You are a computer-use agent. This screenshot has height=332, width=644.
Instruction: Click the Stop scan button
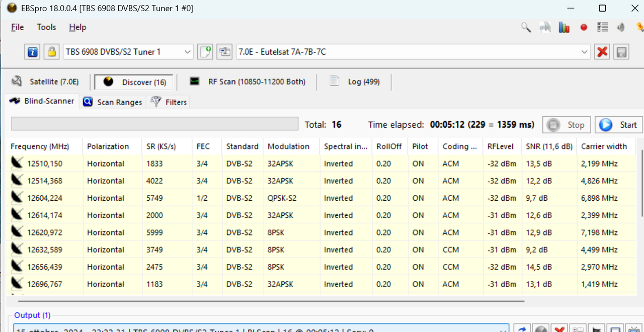coord(567,125)
